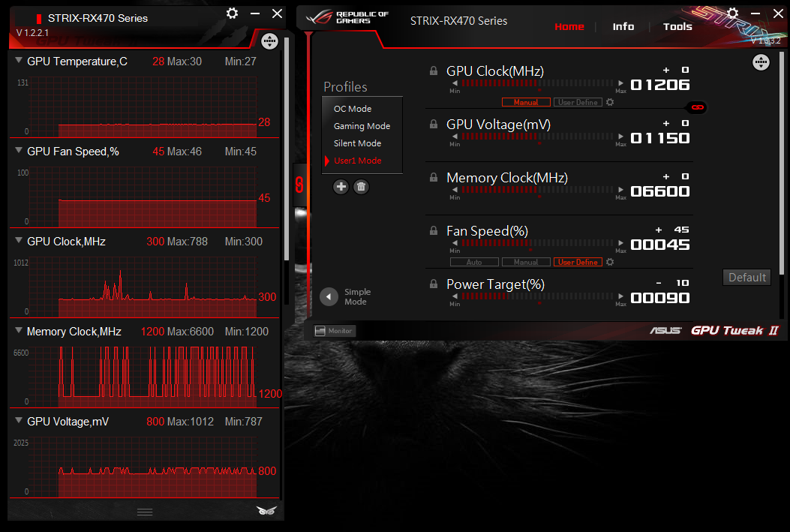Minimize the GPU Tweak main window
This screenshot has width=790, height=532.
[x=755, y=14]
